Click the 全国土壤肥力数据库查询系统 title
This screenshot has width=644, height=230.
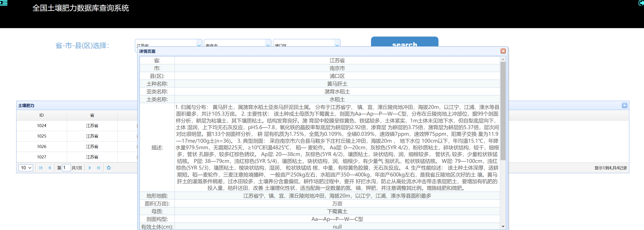click(80, 8)
